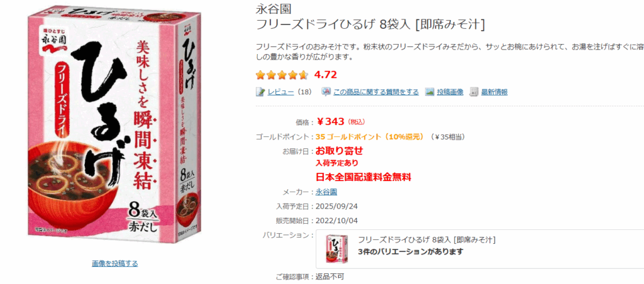Image resolution: width=644 pixels, height=284 pixels.
Task: Click the フリーズドライひるげ 8袋入 product title
Action: pyautogui.click(x=370, y=25)
